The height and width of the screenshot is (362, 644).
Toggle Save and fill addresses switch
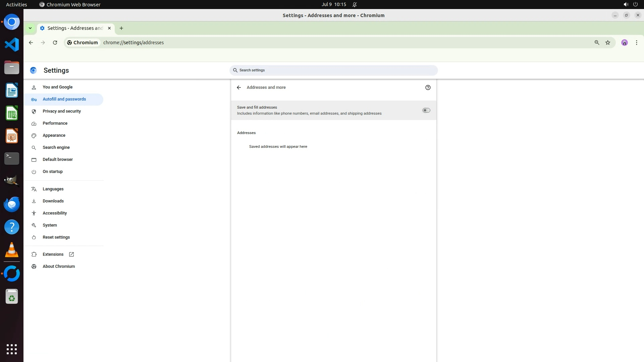(426, 110)
